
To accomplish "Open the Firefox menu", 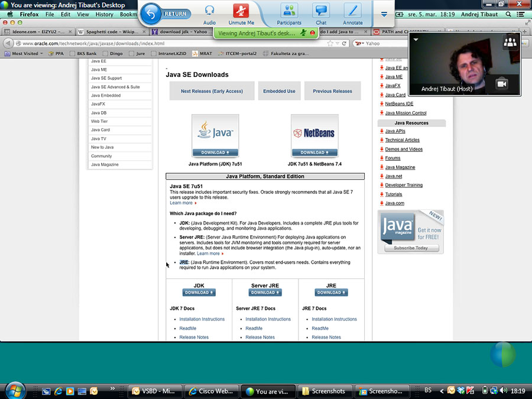I will [29, 14].
